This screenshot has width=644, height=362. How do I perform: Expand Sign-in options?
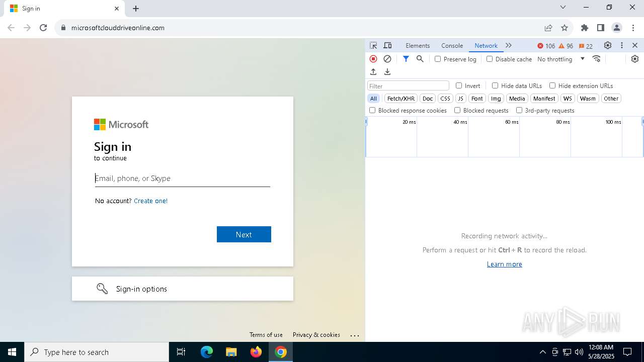pyautogui.click(x=183, y=289)
